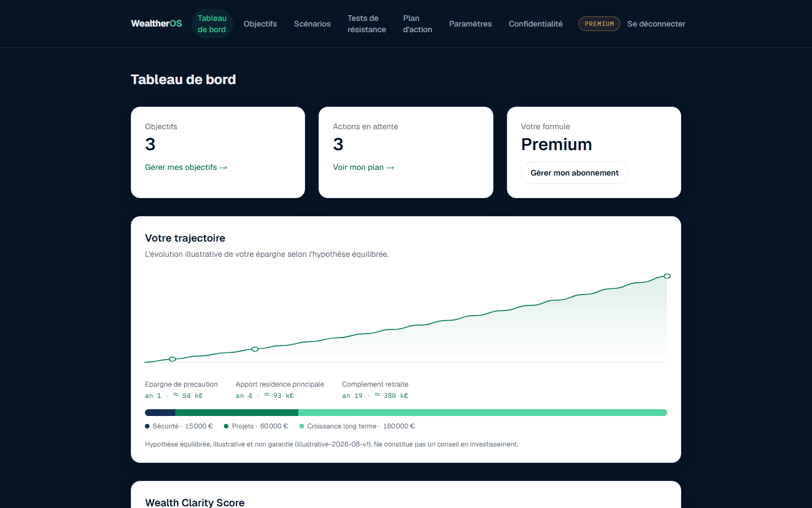The image size is (812, 508).
Task: Open the Tableau de bord tab
Action: [x=212, y=24]
